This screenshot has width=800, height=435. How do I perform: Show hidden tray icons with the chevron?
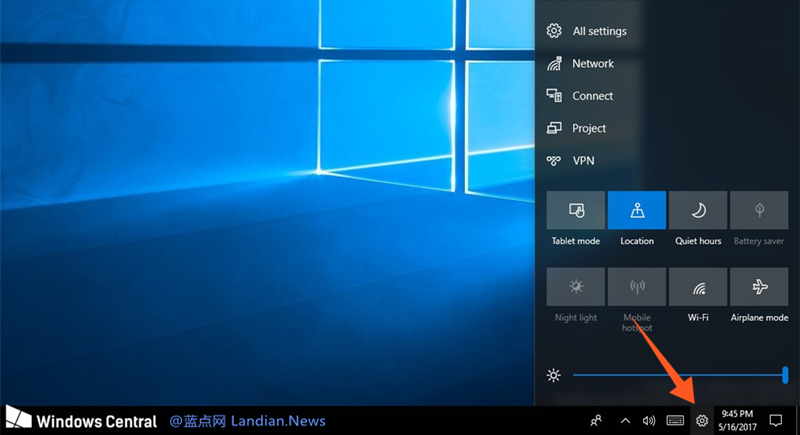click(x=625, y=421)
